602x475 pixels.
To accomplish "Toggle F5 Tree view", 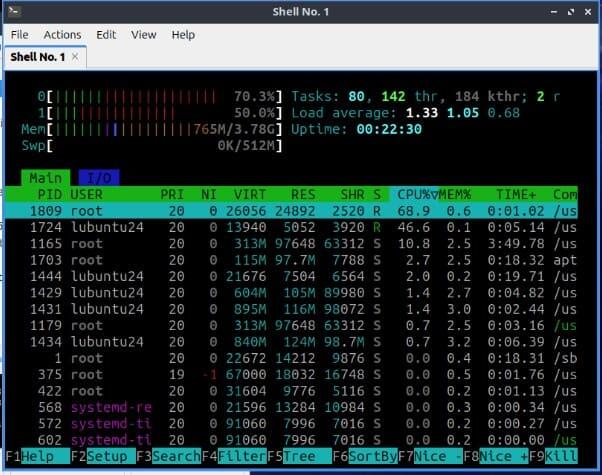I will click(x=296, y=455).
